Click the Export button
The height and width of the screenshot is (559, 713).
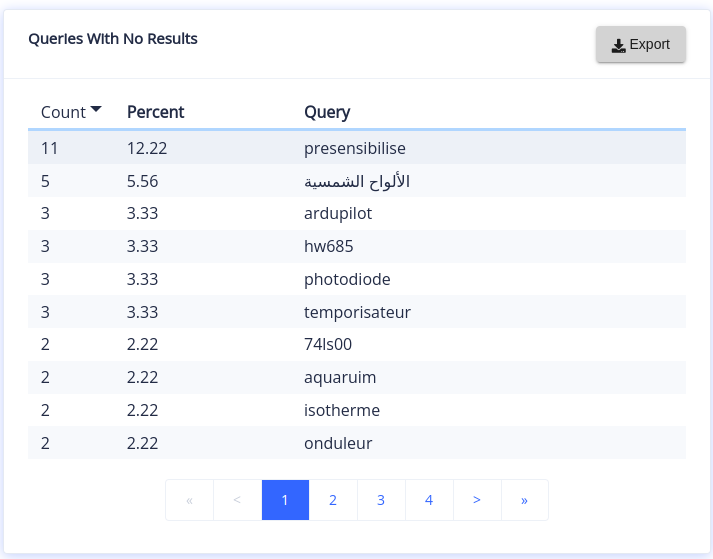tap(641, 45)
